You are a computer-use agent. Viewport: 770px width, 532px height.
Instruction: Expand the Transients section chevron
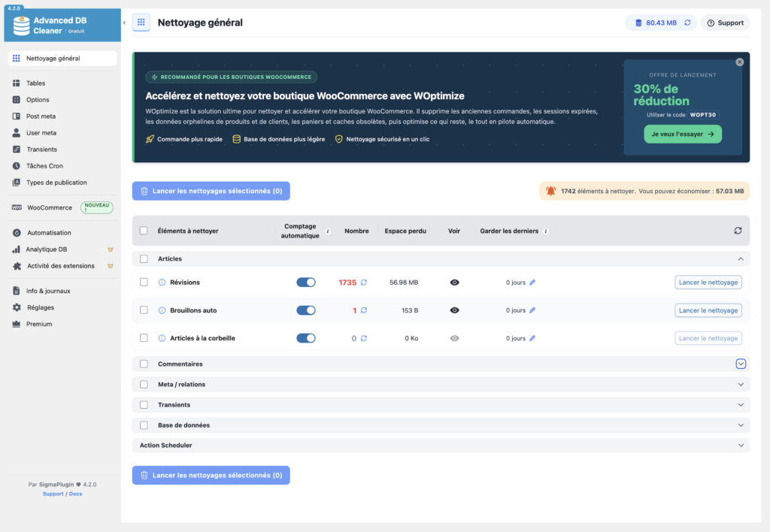pos(741,405)
